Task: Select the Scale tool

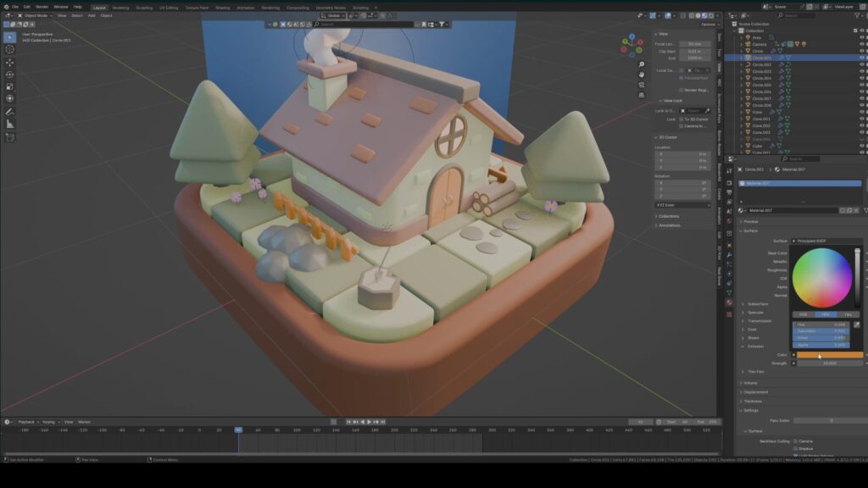Action: 10,86
